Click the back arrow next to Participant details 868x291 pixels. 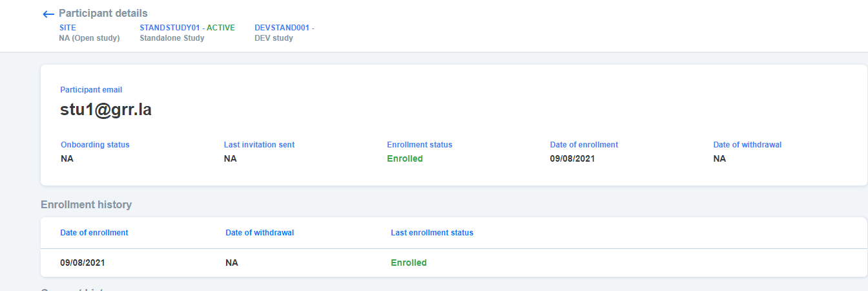point(48,14)
